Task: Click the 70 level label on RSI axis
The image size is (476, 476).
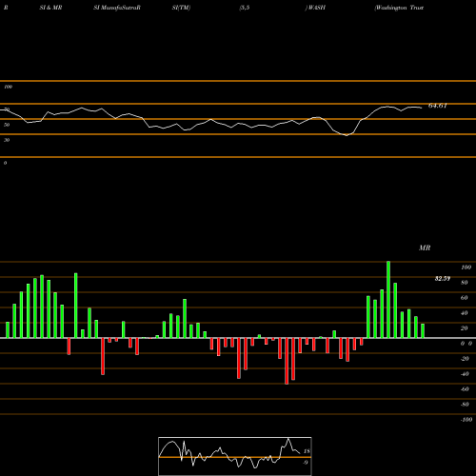Action: point(7,109)
